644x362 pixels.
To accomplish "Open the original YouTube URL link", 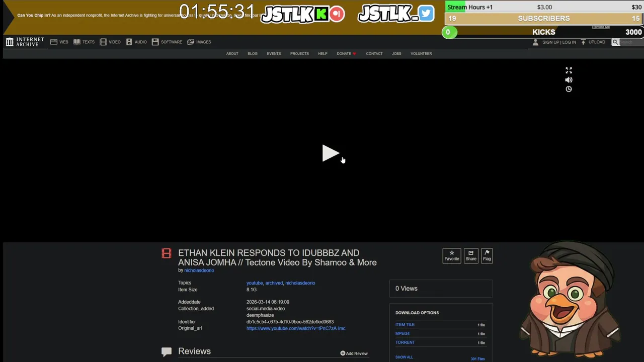I will 296,328.
